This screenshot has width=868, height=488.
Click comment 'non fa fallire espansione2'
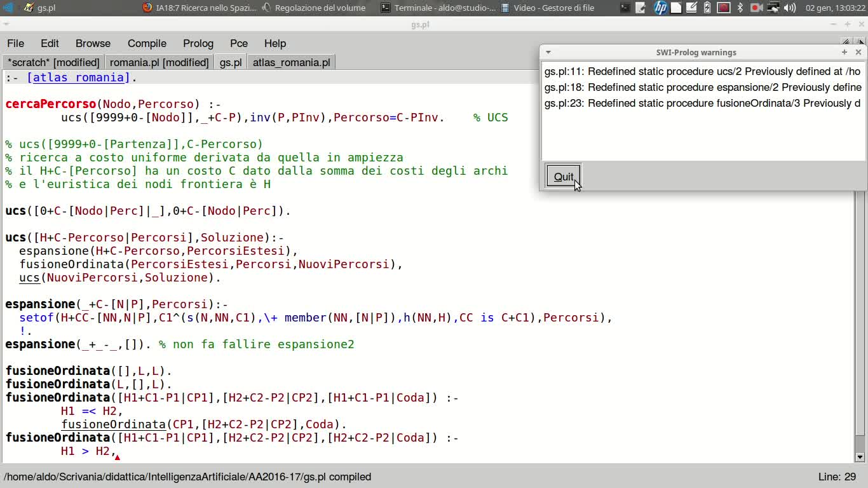(x=256, y=344)
